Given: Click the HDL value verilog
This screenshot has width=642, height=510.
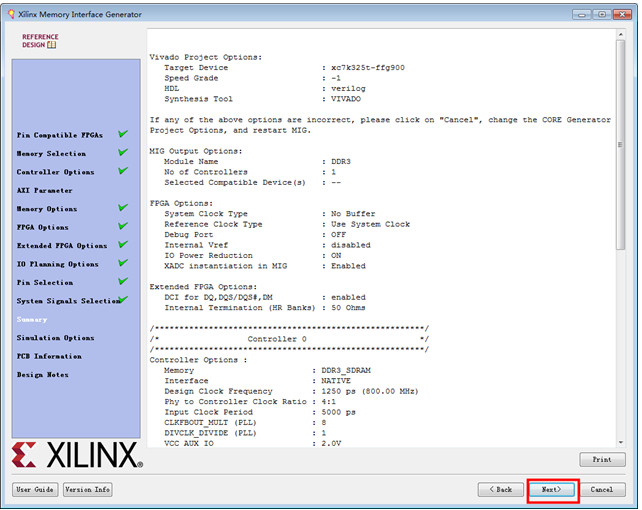Looking at the screenshot, I should point(348,88).
